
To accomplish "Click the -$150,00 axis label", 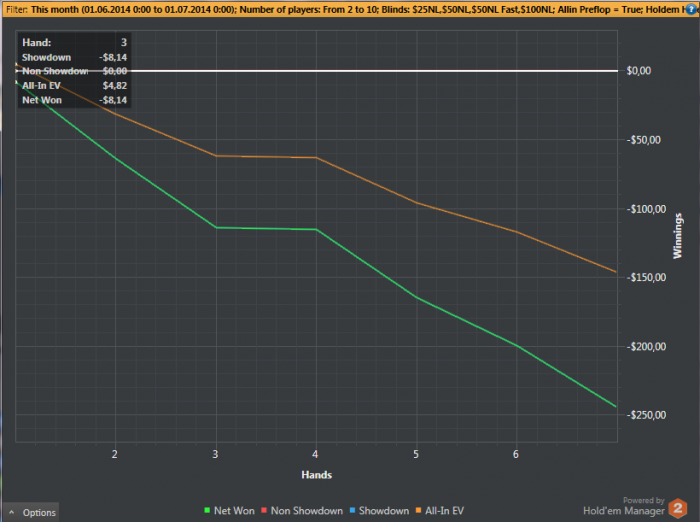I will pyautogui.click(x=646, y=277).
